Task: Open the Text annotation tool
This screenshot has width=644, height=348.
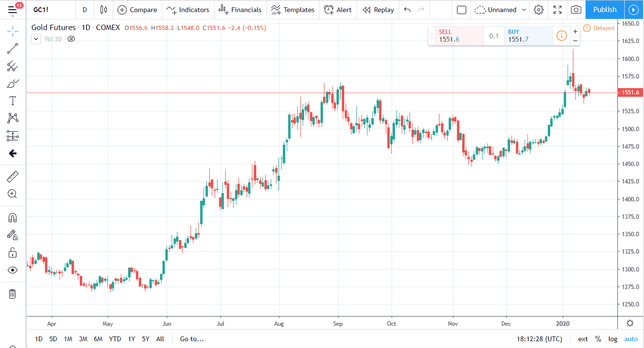Action: [x=12, y=100]
